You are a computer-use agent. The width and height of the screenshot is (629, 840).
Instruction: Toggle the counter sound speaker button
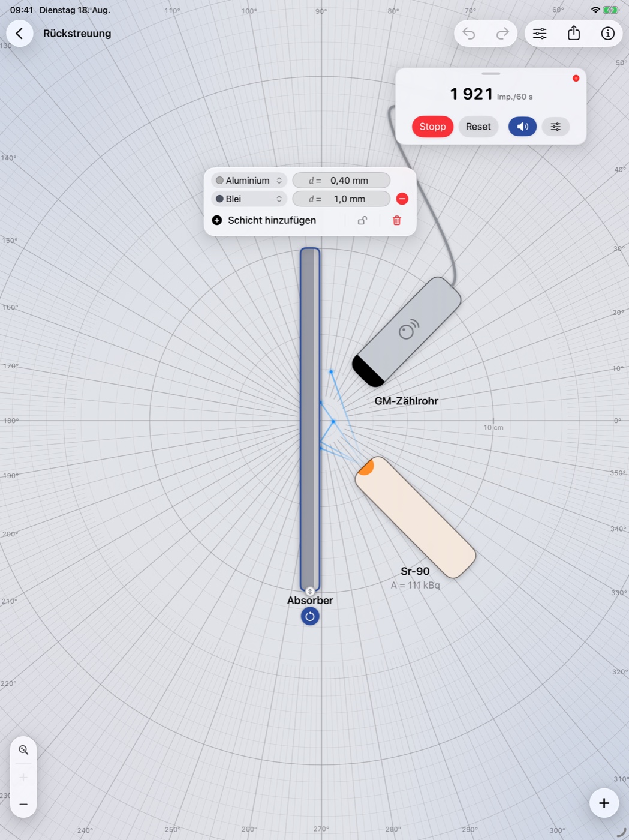point(522,127)
